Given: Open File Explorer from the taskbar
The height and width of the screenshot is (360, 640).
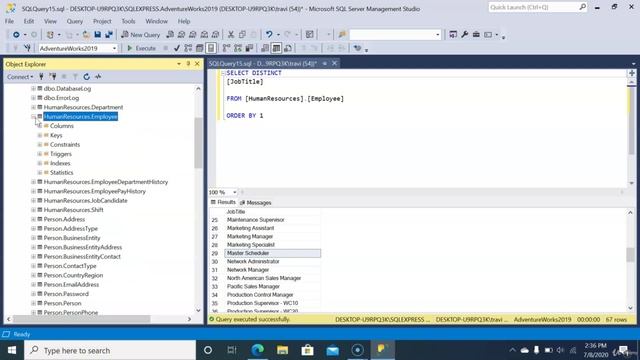Looking at the screenshot, I should pos(282,350).
